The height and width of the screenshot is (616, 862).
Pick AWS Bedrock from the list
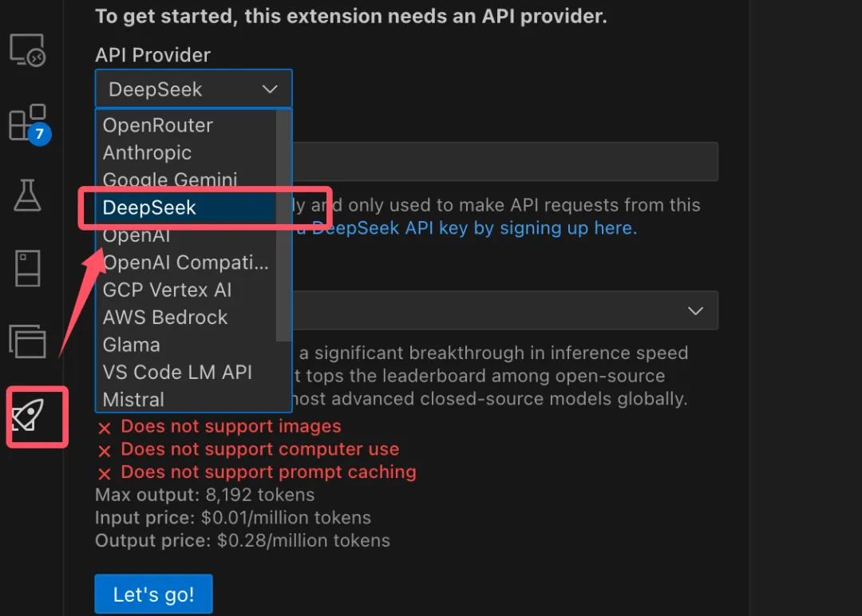165,318
